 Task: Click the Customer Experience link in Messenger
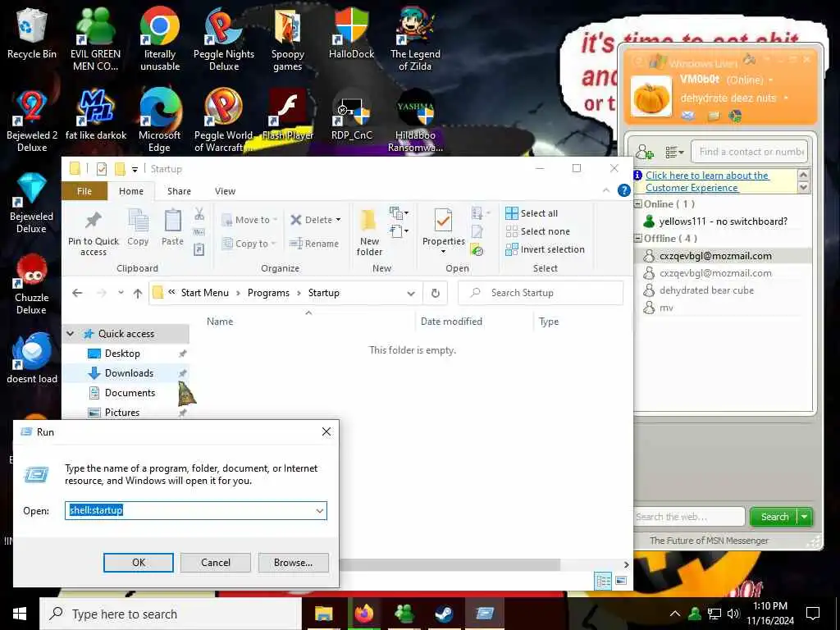pos(707,181)
